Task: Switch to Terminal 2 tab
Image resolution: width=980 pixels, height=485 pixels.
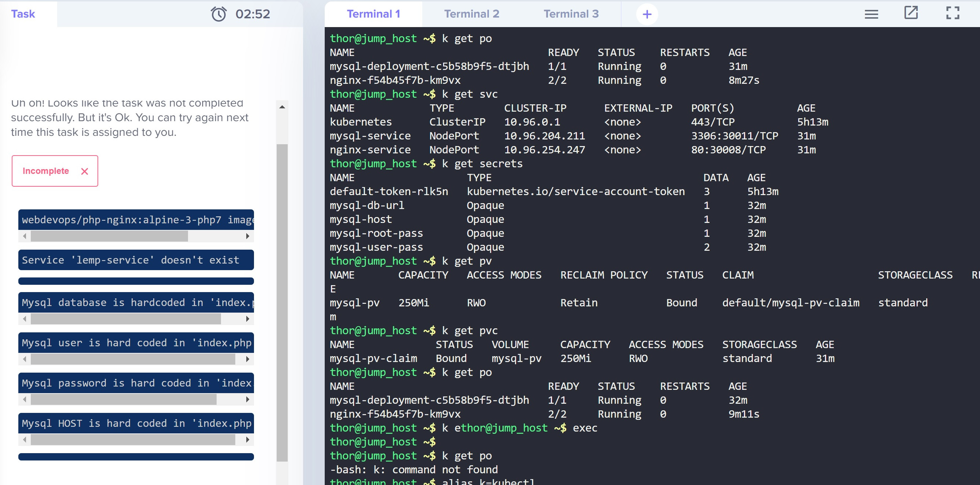Action: click(x=471, y=14)
